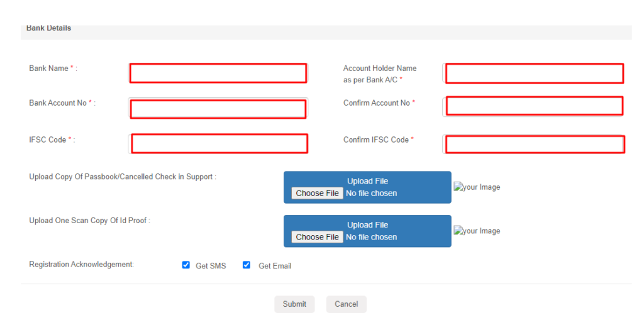This screenshot has height=313, width=644.
Task: Cancel the registration form
Action: pos(347,304)
